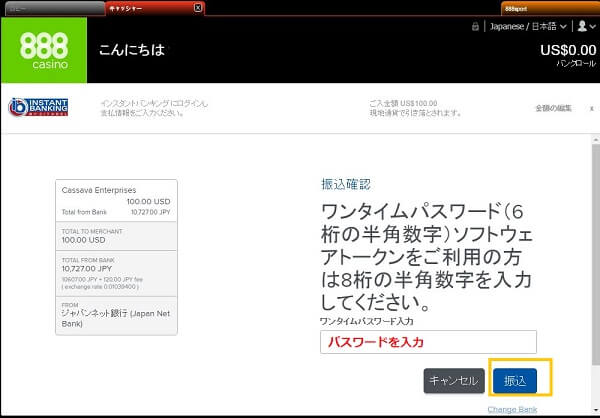
Task: Click the US$0.00 bankroll balance
Action: 567,50
